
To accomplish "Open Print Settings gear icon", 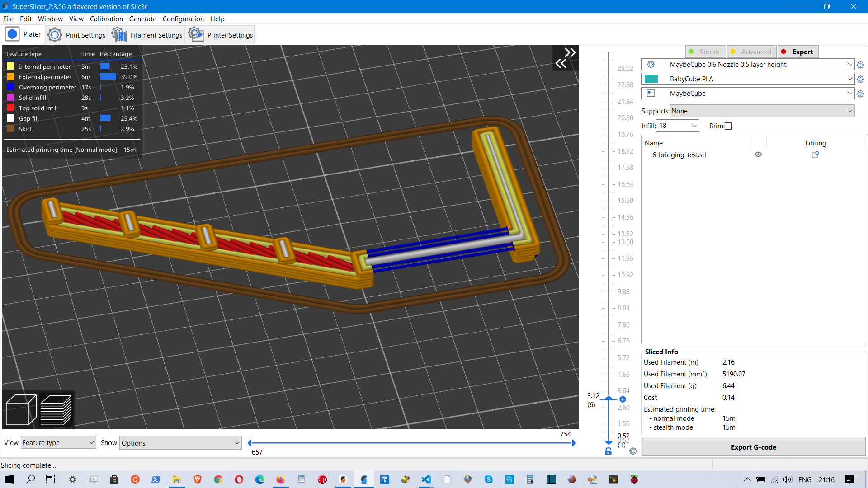I will [x=55, y=35].
